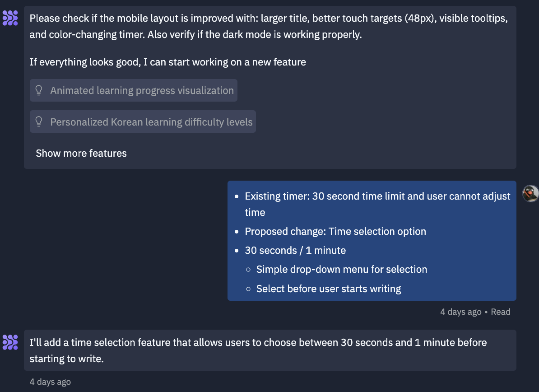
Task: Click the "Proposed change: Time selection option" bullet
Action: 335,231
